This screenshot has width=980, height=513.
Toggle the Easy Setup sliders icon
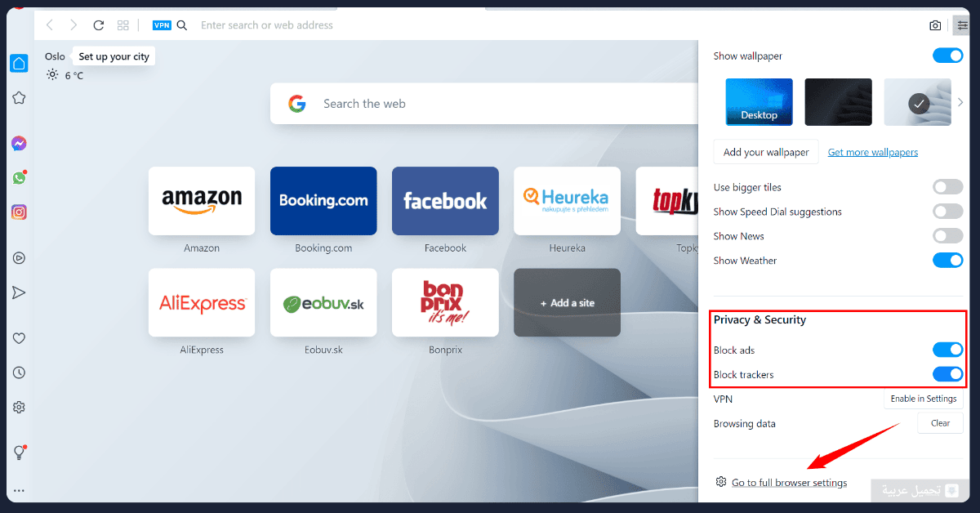click(x=962, y=25)
